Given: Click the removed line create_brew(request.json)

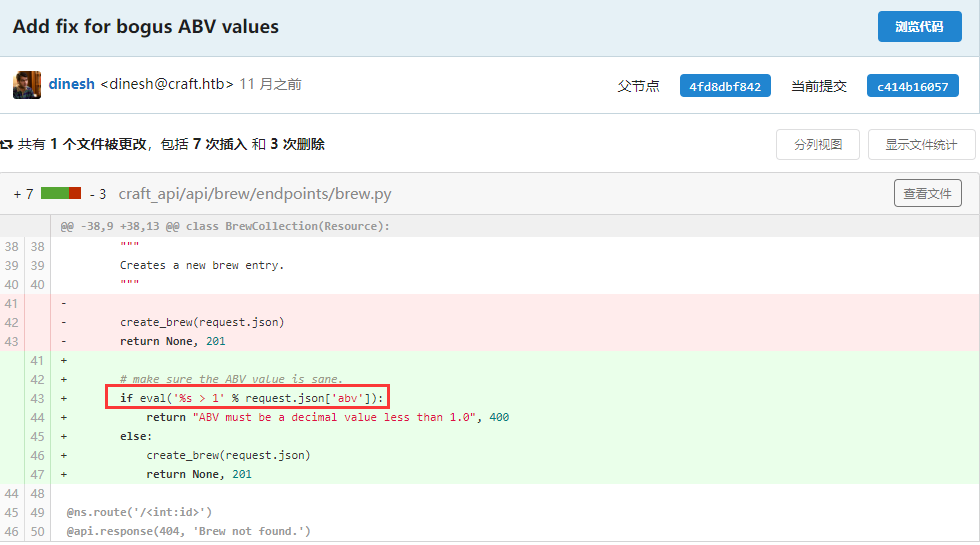Looking at the screenshot, I should tap(202, 322).
